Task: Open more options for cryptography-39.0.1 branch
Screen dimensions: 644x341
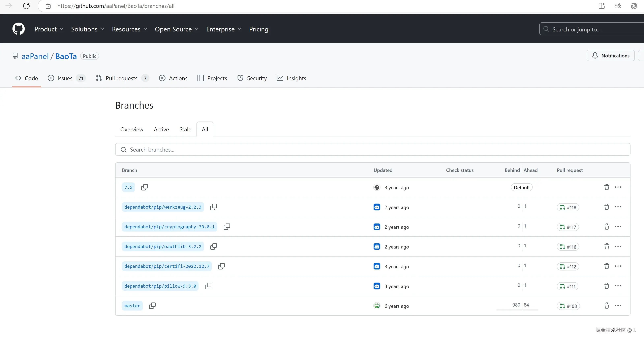Action: pyautogui.click(x=618, y=227)
